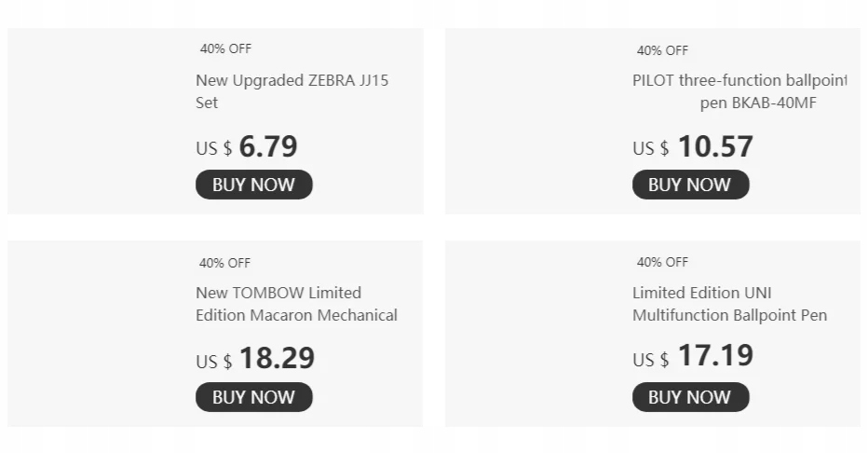
Task: Click the US $ label before 6.79
Action: tap(213, 149)
